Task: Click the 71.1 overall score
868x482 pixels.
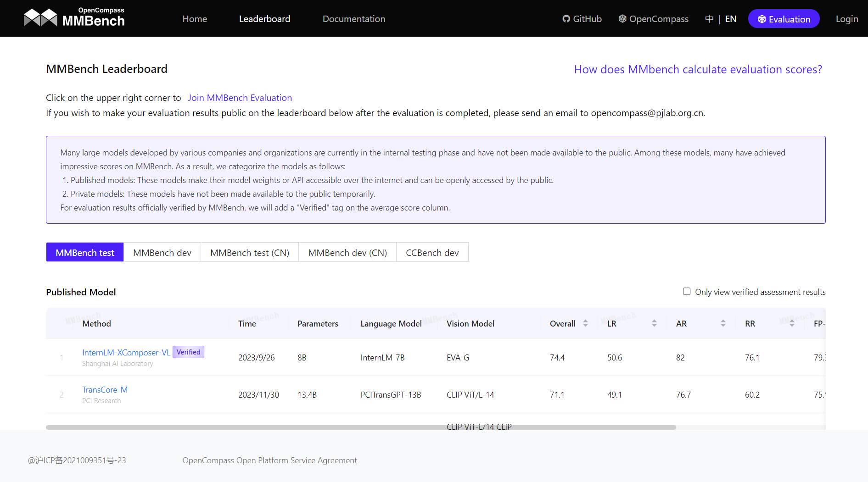Action: click(557, 394)
